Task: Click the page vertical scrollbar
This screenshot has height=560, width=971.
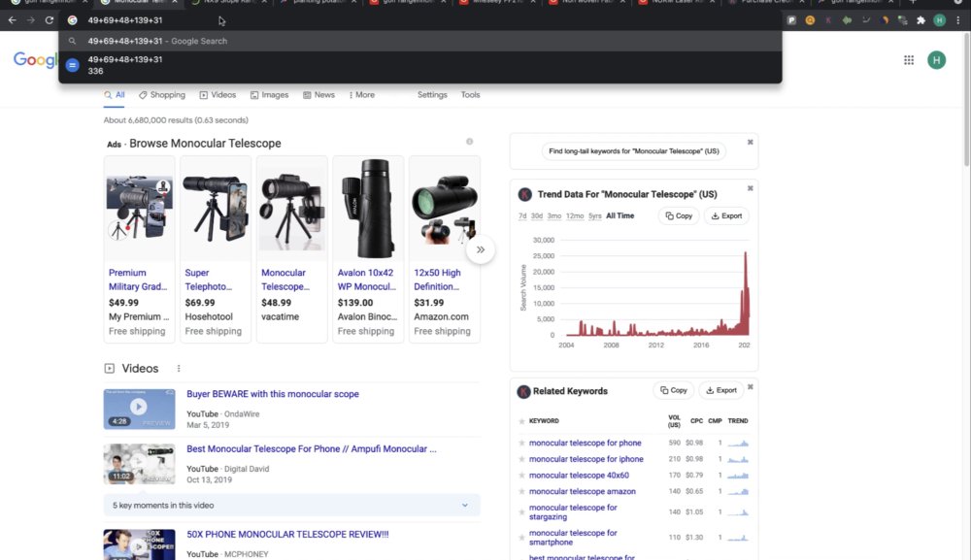Action: point(967,99)
